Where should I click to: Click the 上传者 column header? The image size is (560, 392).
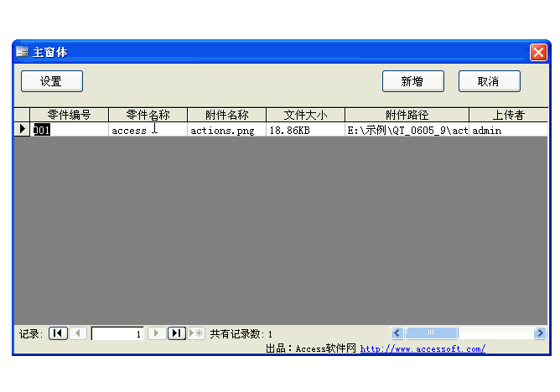[509, 115]
